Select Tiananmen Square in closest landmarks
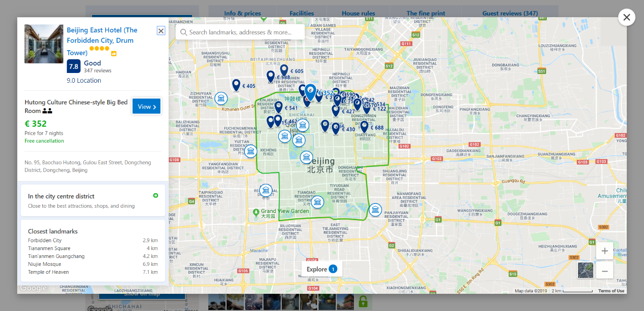The width and height of the screenshot is (644, 311). (49, 248)
